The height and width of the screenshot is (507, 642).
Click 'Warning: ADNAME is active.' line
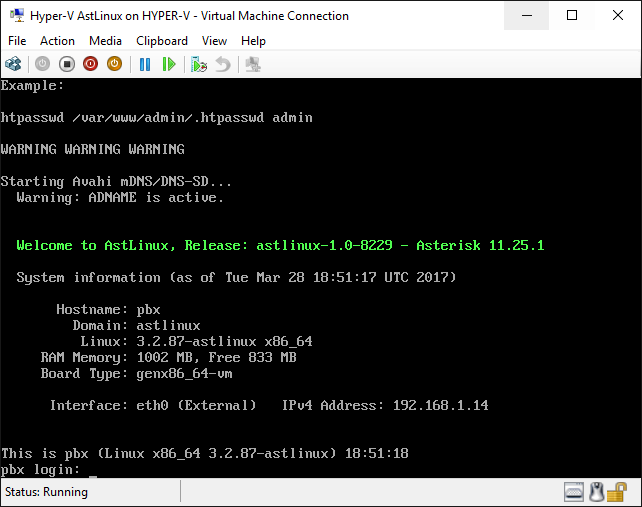click(x=120, y=197)
